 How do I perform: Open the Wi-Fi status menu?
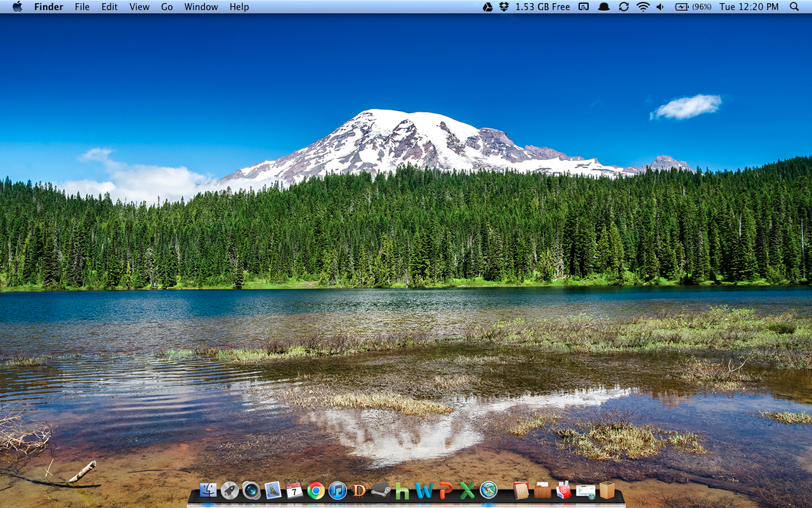(x=643, y=7)
